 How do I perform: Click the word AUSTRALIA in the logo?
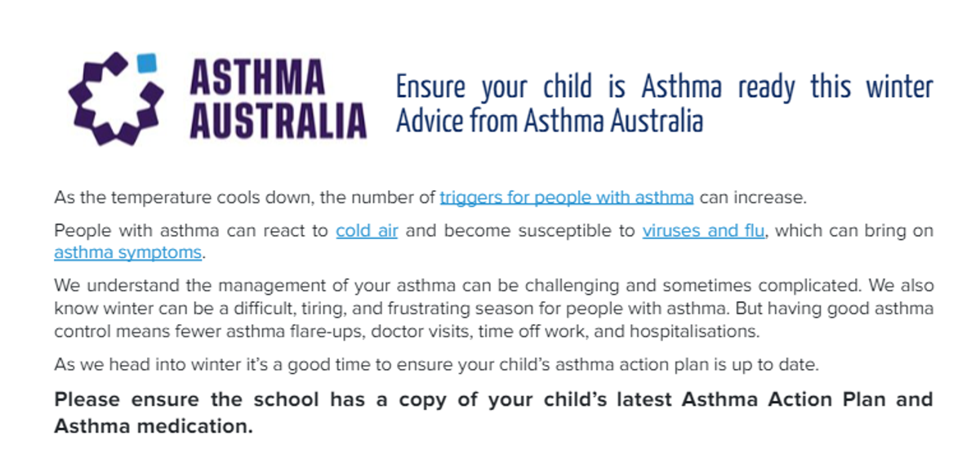278,120
